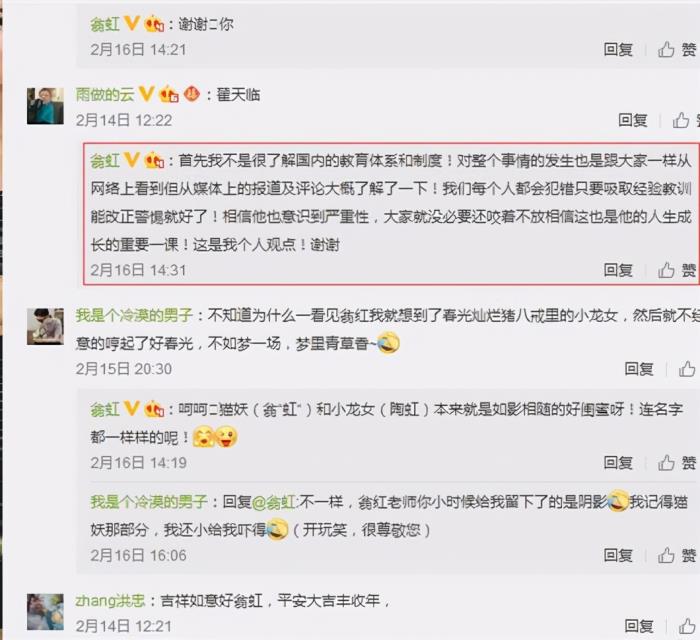Open 我是个冷漠的男子's profile avatar
Screen dimensions: 700x640
pyautogui.click(x=45, y=326)
